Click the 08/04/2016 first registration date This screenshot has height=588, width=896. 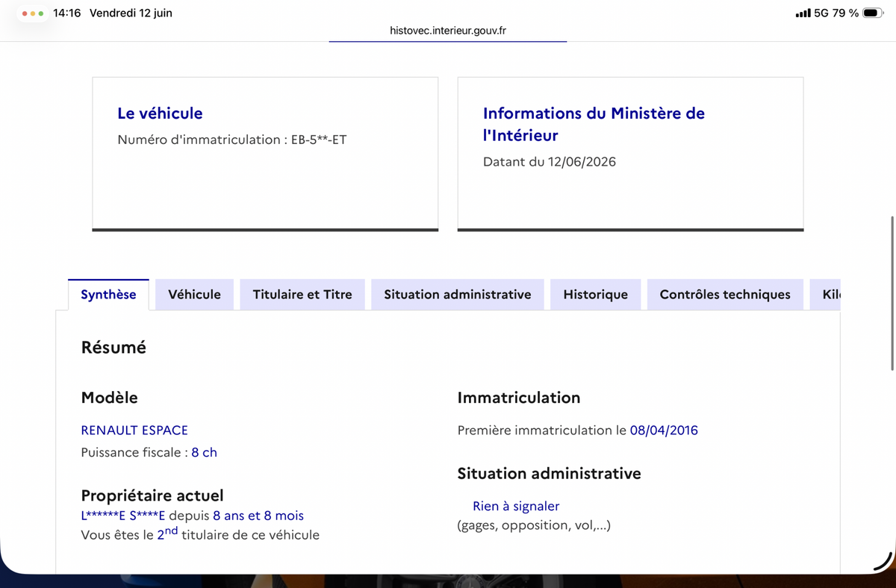(664, 430)
